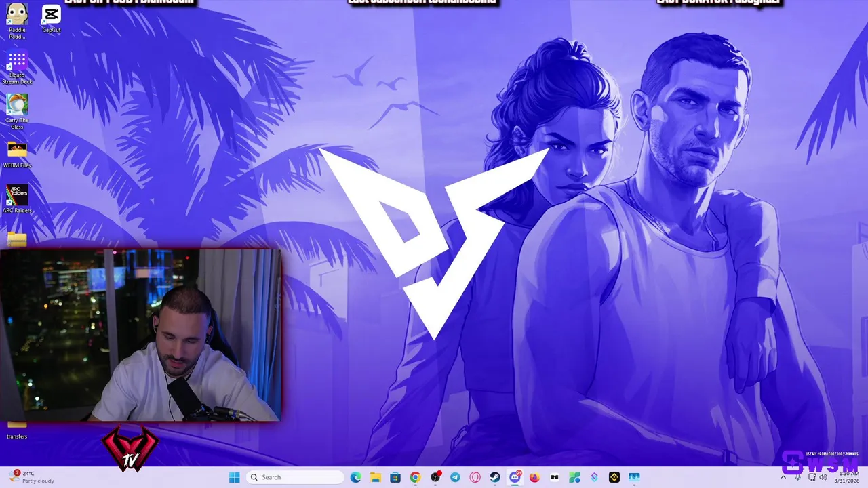
Task: Open Elgato Stream Deck shortcut
Action: 17,68
